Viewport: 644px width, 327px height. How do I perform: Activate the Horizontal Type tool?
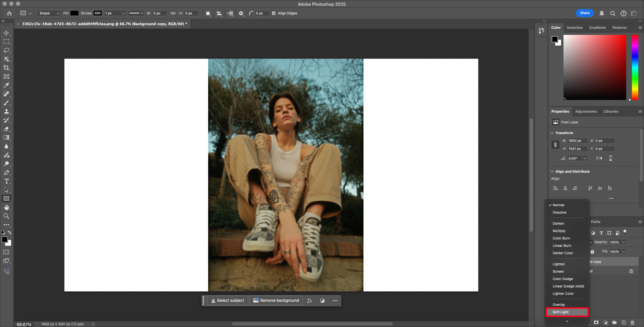tap(7, 181)
